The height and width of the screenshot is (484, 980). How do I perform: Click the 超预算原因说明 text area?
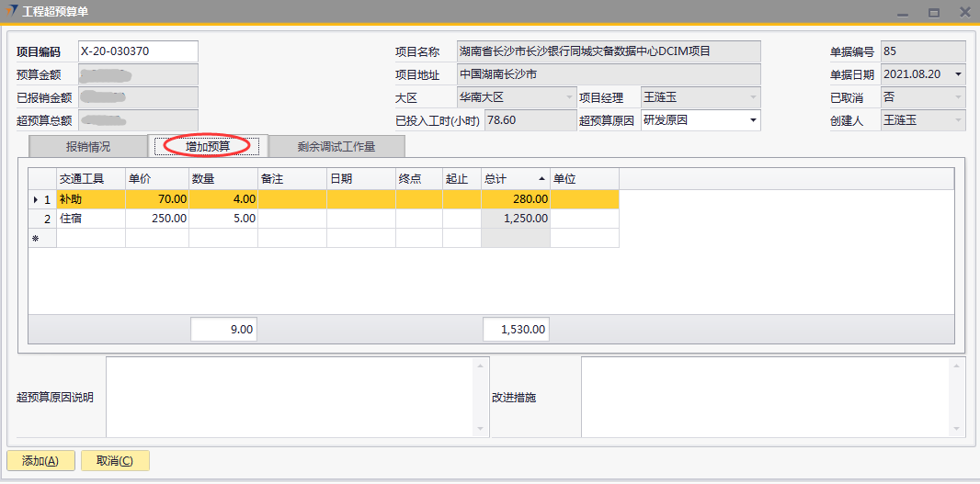pyautogui.click(x=290, y=397)
